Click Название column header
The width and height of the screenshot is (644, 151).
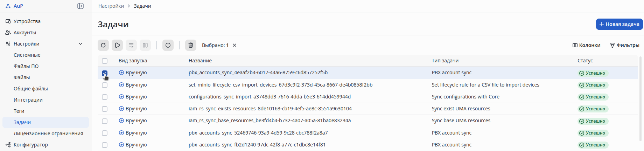coord(200,61)
